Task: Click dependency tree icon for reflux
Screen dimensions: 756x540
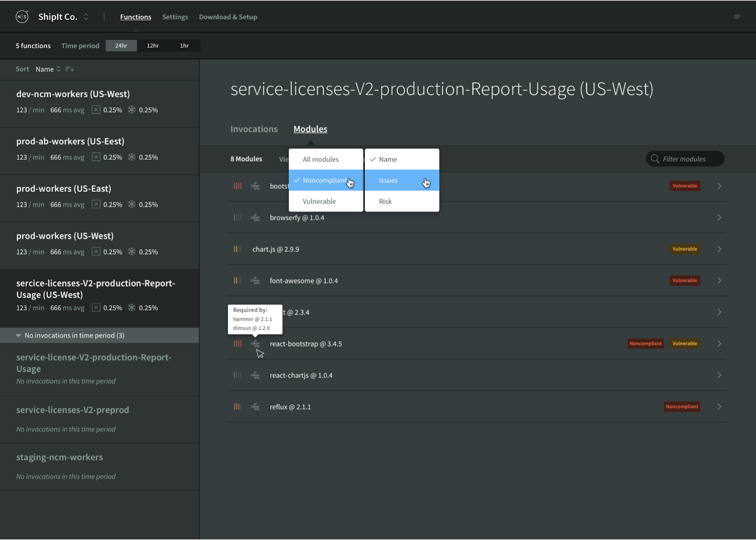Action: [255, 407]
